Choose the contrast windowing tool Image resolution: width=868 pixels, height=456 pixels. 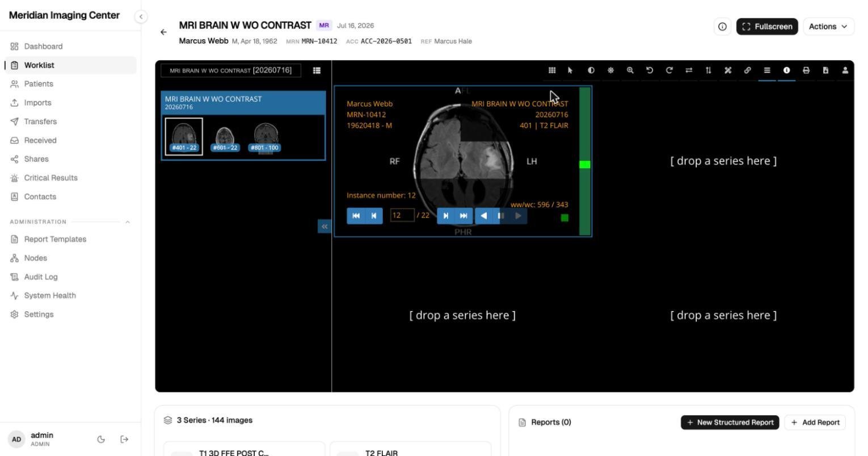click(591, 70)
